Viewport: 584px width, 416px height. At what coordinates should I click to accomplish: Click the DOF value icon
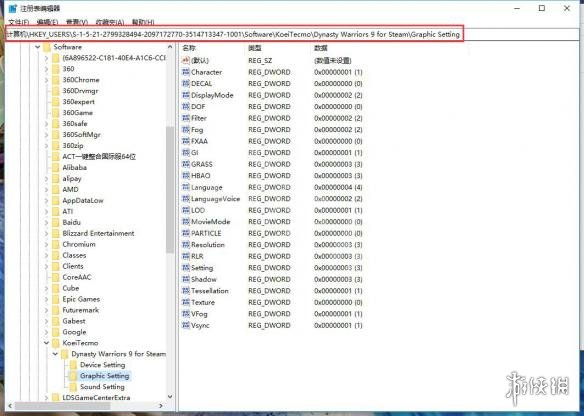(185, 107)
